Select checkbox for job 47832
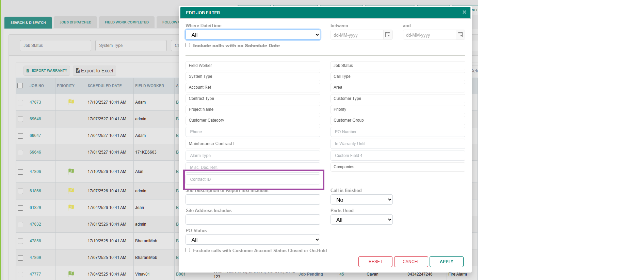 tap(20, 225)
